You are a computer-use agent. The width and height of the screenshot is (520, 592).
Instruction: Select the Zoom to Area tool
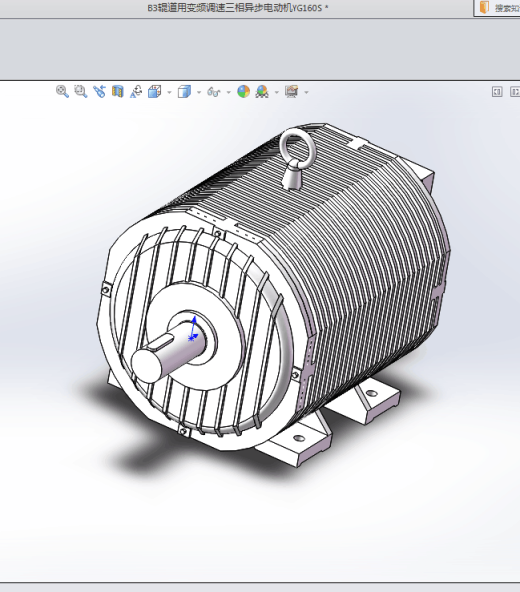[81, 91]
